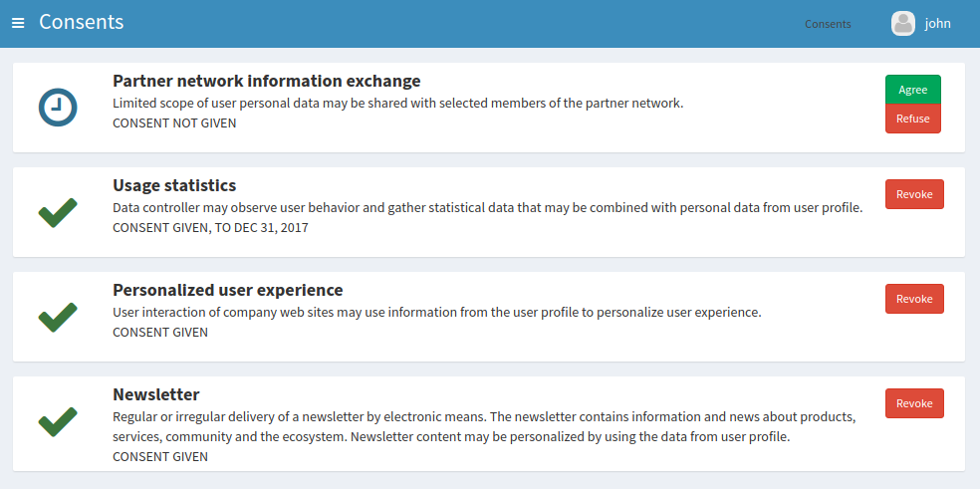Click the consent expiry DEC 31, 2017 text
The width and height of the screenshot is (980, 489).
tap(271, 228)
